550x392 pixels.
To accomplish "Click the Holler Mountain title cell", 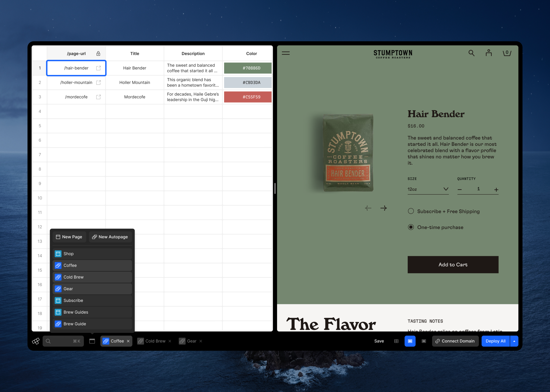I will (135, 83).
